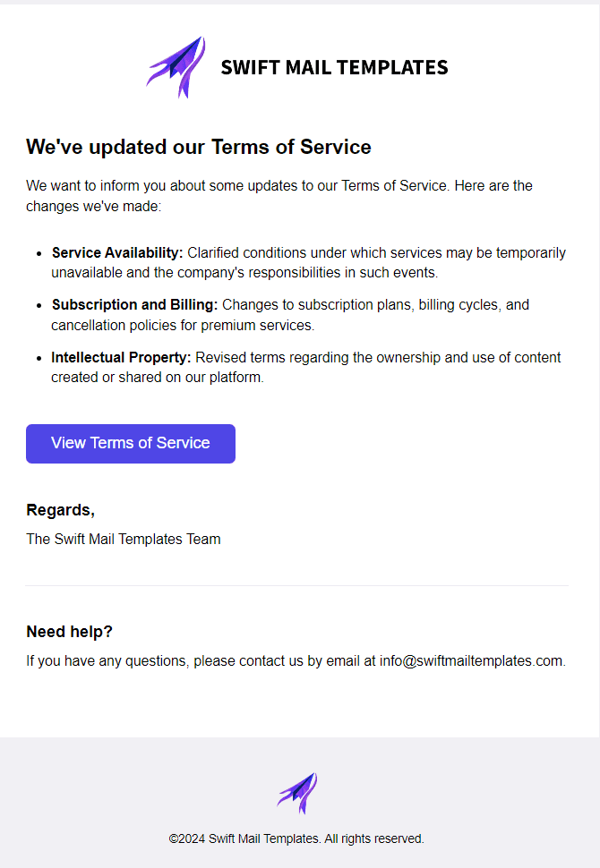Click the SWIFT MAIL TEMPLATES brand title
The height and width of the screenshot is (868, 600).
(x=334, y=67)
